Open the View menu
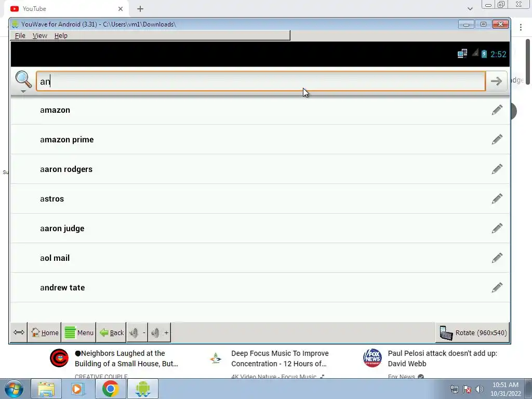The height and width of the screenshot is (399, 532). pyautogui.click(x=39, y=36)
